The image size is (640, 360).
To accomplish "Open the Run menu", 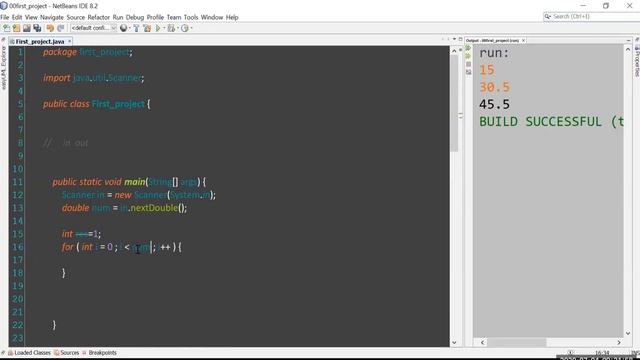I will (x=118, y=17).
